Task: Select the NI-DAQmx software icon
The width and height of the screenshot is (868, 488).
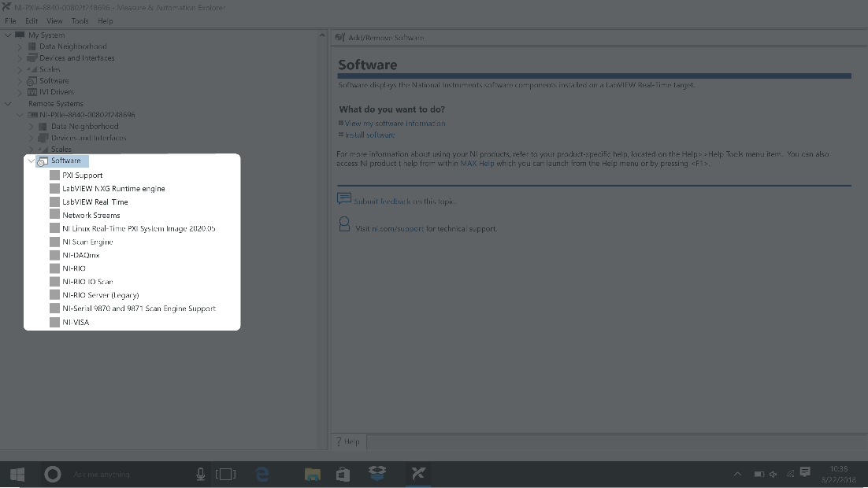Action: 54,255
